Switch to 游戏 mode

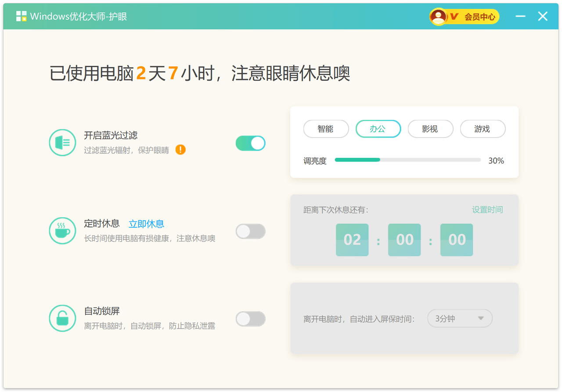pos(483,129)
